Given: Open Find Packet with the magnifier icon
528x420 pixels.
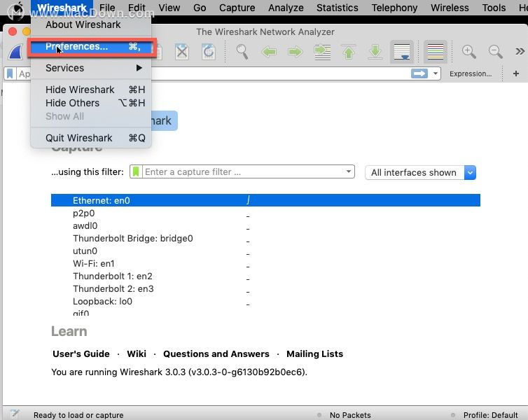Looking at the screenshot, I should (x=242, y=52).
